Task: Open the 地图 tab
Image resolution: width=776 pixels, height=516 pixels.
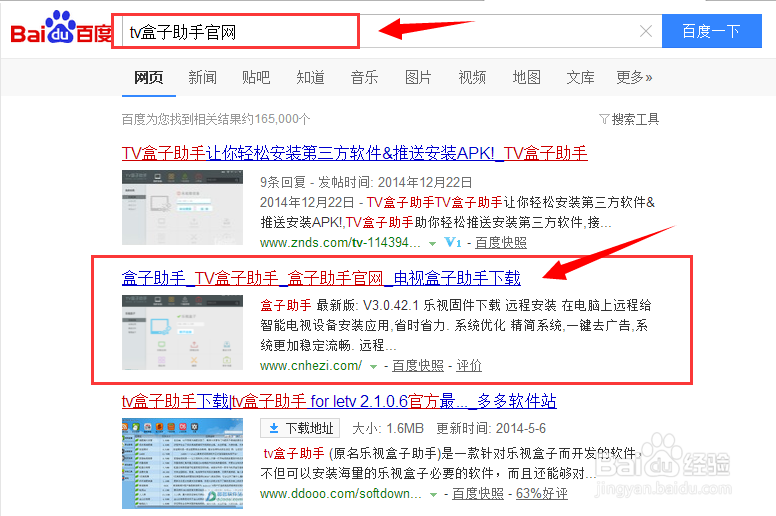Action: click(527, 78)
